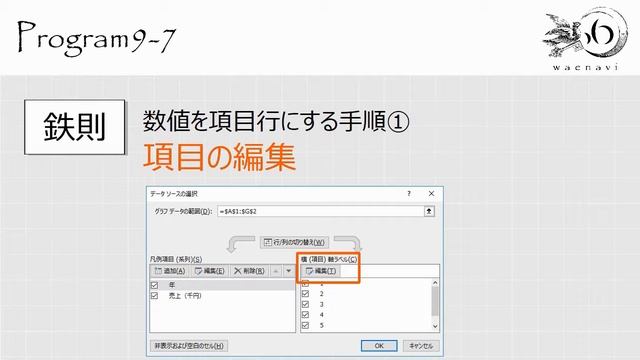640x360 pixels.
Task: Toggle the checkbox for series 売上（千円）
Action: point(154,296)
